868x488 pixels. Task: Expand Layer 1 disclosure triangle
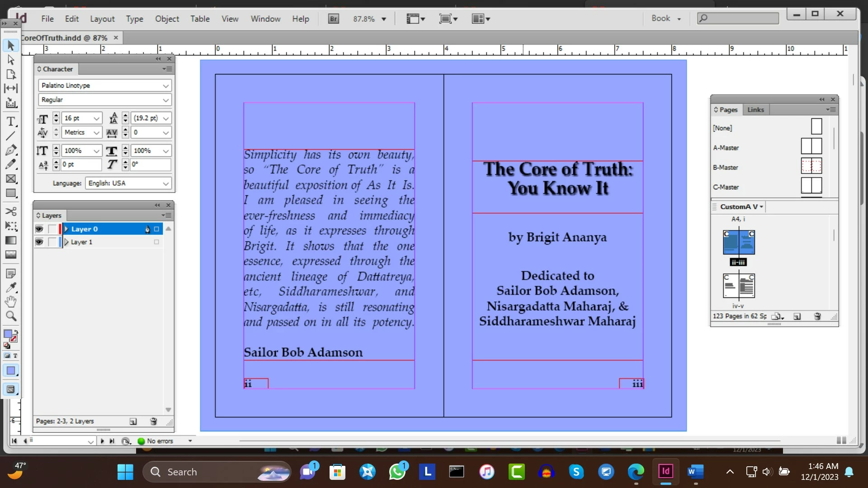(x=66, y=242)
